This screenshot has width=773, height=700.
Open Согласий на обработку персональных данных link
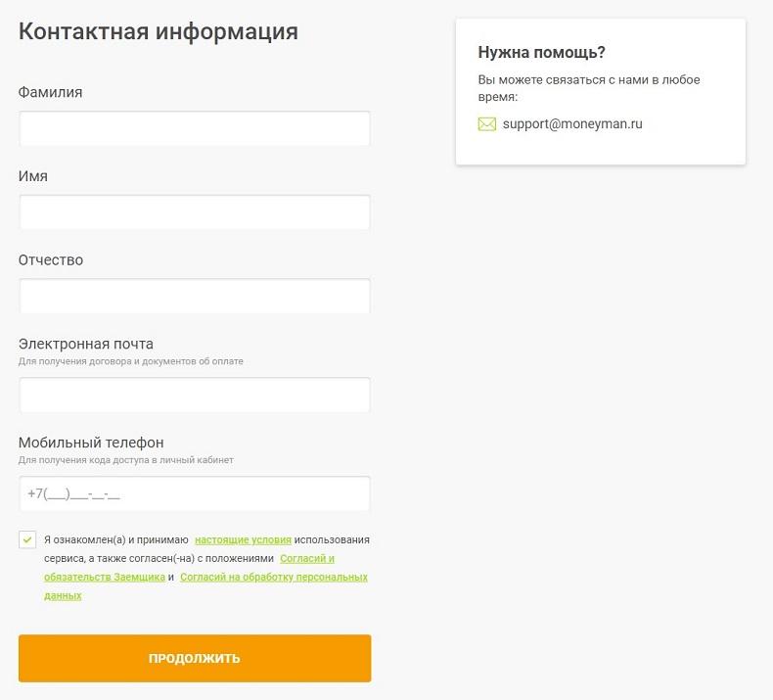(x=273, y=578)
